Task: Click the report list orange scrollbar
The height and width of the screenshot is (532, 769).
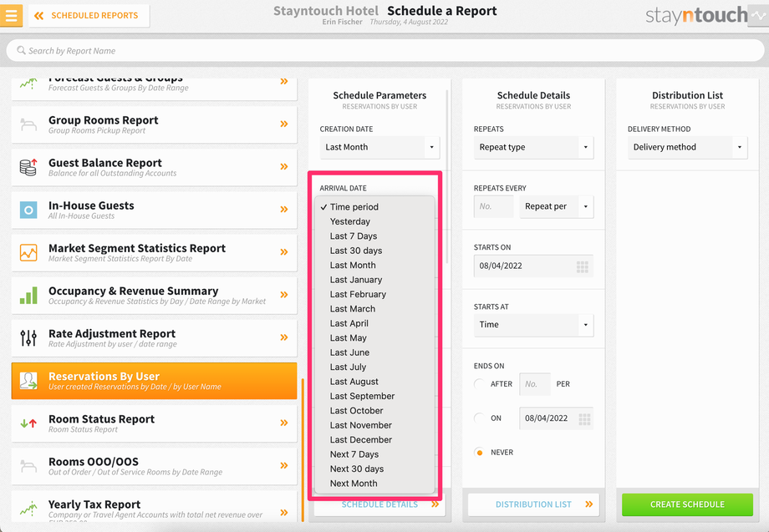Action: pyautogui.click(x=303, y=449)
